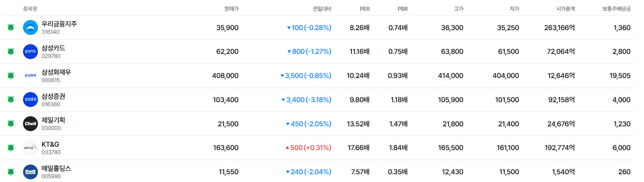Click the green bell icon beside 매일홀딩스
Viewport: 644px width, 182px height.
tap(11, 172)
